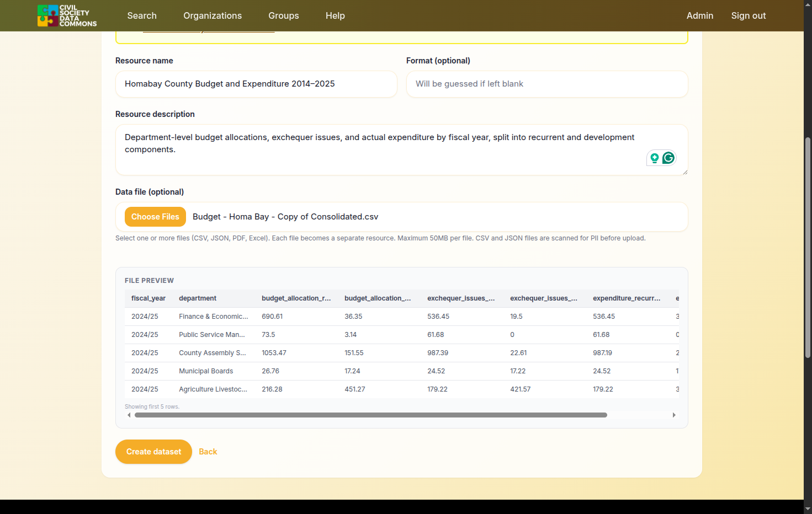Select the County Assembly S... cell

(213, 353)
